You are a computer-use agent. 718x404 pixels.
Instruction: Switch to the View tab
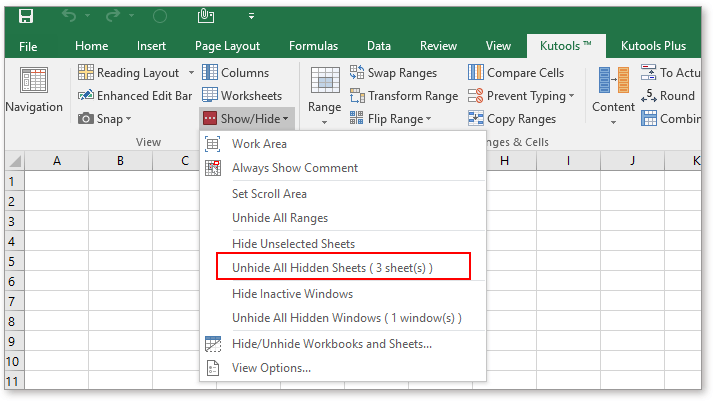pyautogui.click(x=498, y=46)
